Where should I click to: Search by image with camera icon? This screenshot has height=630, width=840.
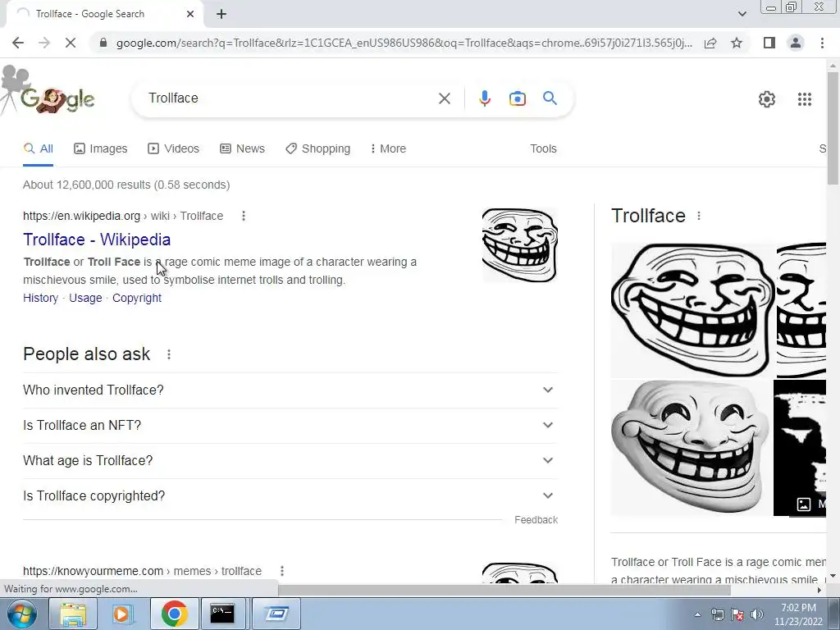517,98
